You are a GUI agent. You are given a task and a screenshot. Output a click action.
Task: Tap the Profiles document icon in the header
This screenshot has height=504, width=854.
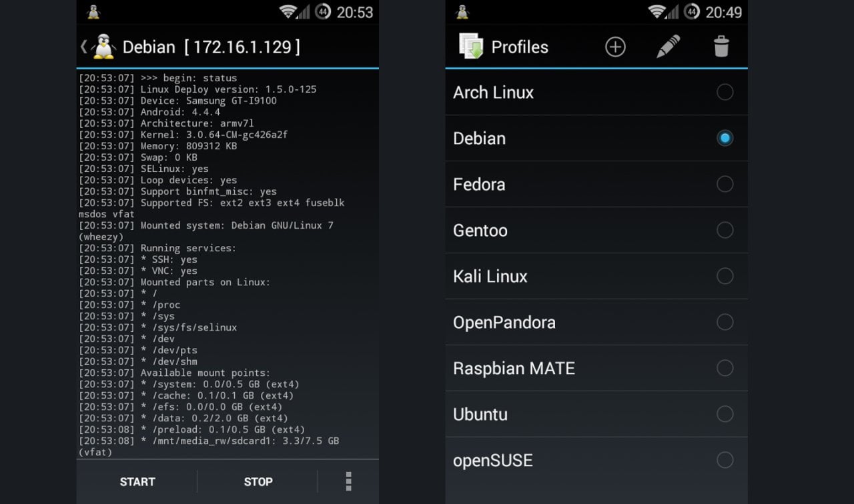tap(473, 47)
